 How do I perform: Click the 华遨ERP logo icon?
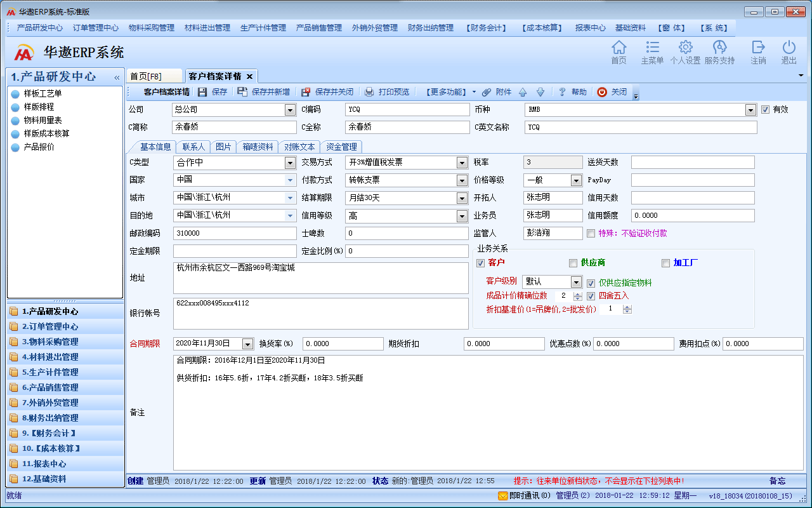tap(25, 52)
